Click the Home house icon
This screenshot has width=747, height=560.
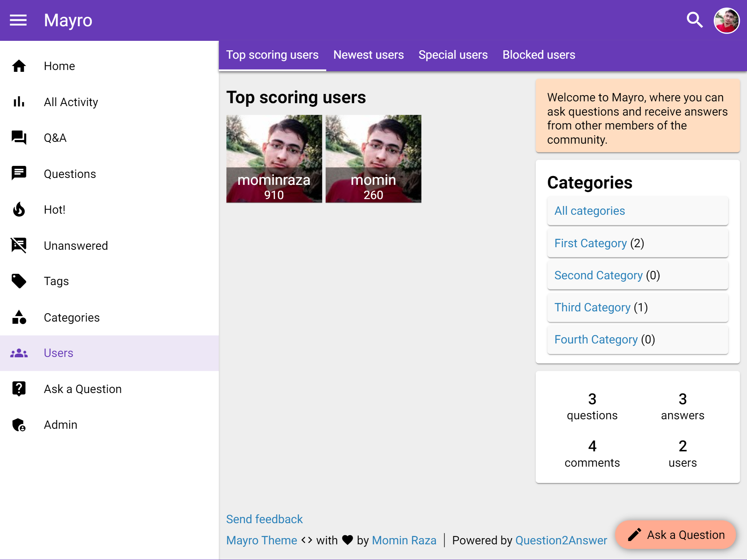[19, 66]
